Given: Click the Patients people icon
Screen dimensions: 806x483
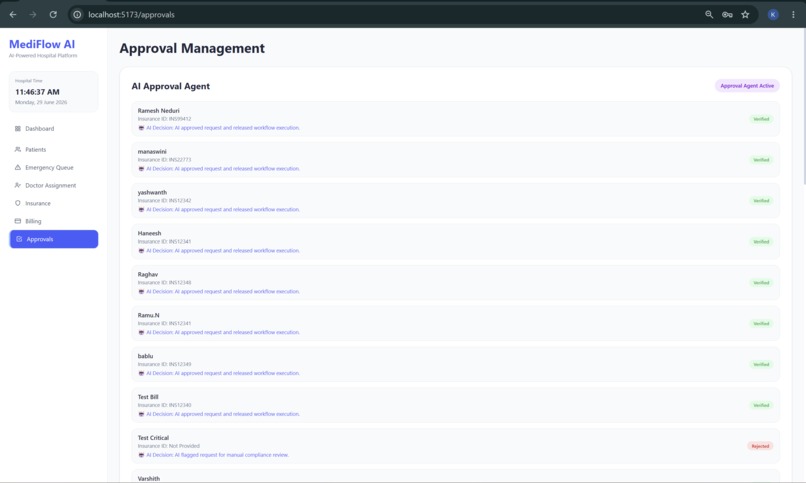Looking at the screenshot, I should 18,149.
